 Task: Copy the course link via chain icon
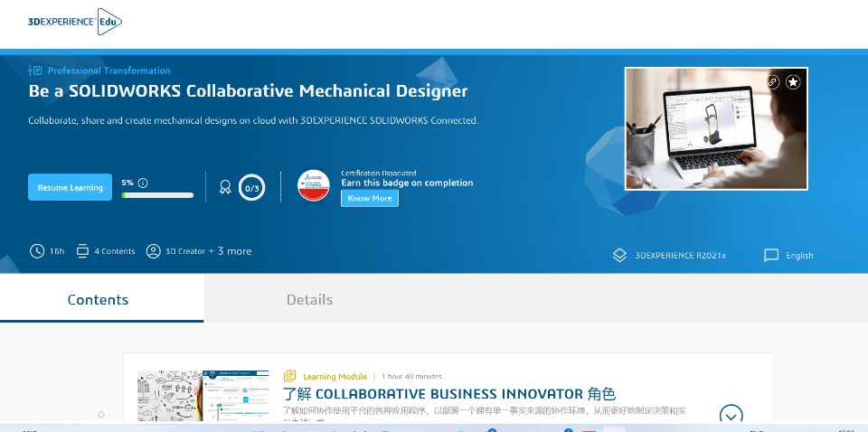coord(773,82)
